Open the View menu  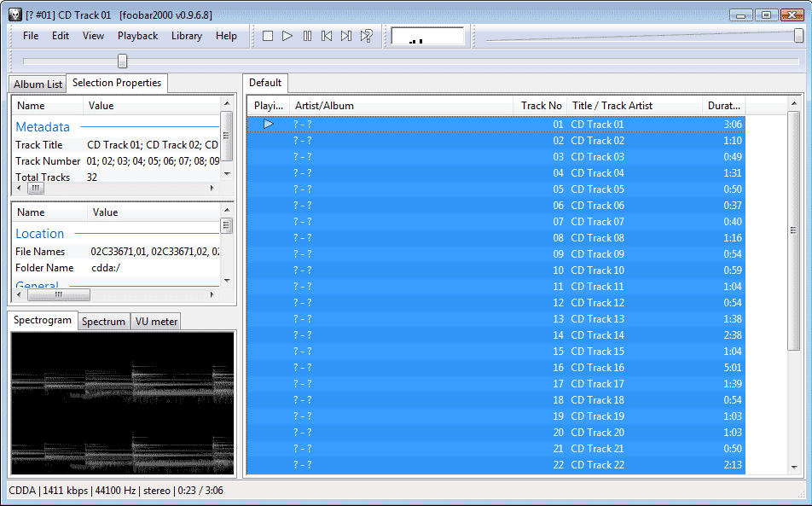click(x=93, y=36)
